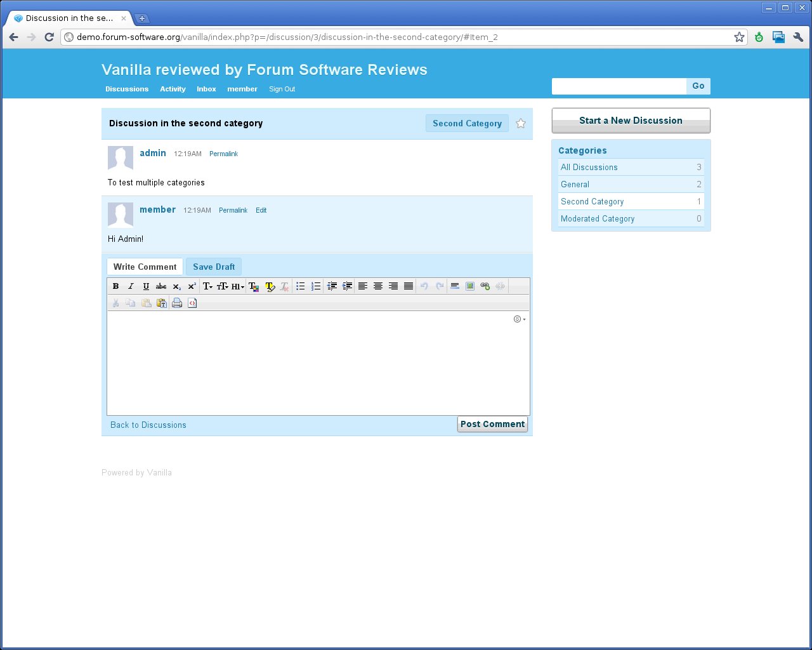Print the comment content
The image size is (812, 650).
(x=177, y=303)
